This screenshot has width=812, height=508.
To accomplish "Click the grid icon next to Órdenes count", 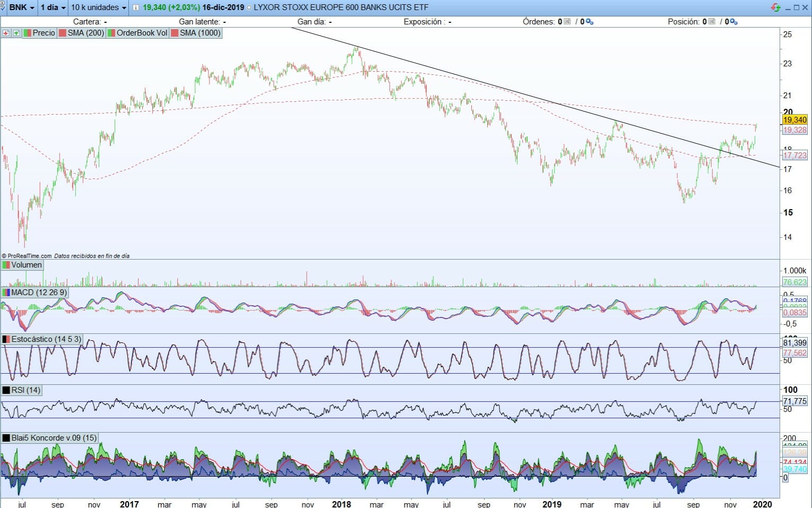I will click(x=567, y=22).
